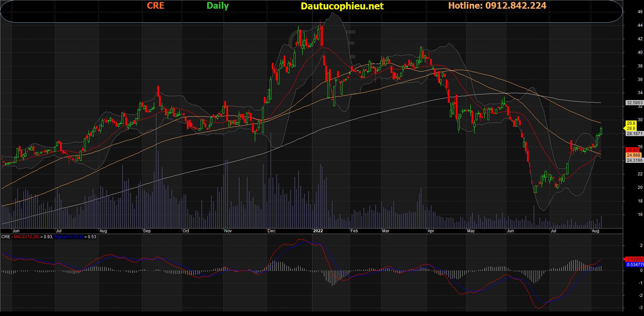Jump to the Dec marker on timeline
This screenshot has height=316, width=644.
271,231
